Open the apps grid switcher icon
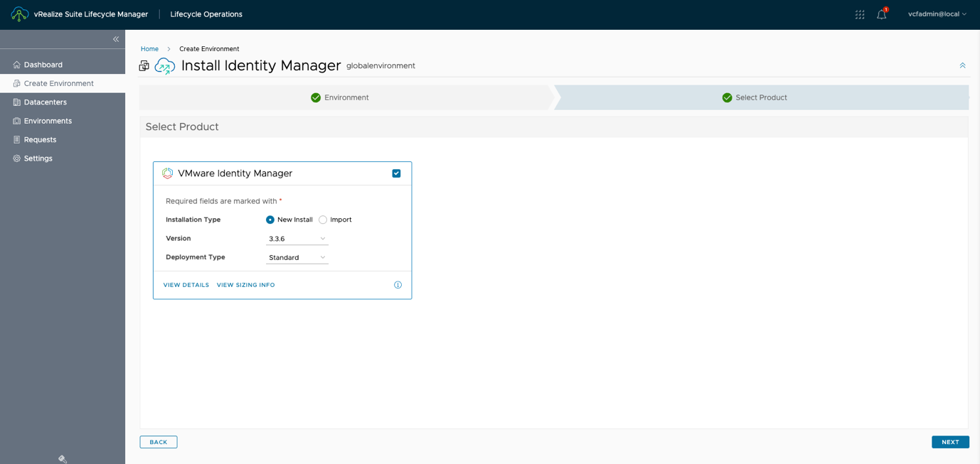The width and height of the screenshot is (980, 464). (860, 14)
